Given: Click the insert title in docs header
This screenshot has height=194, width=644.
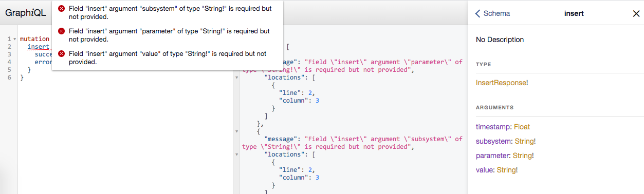Looking at the screenshot, I should [575, 13].
